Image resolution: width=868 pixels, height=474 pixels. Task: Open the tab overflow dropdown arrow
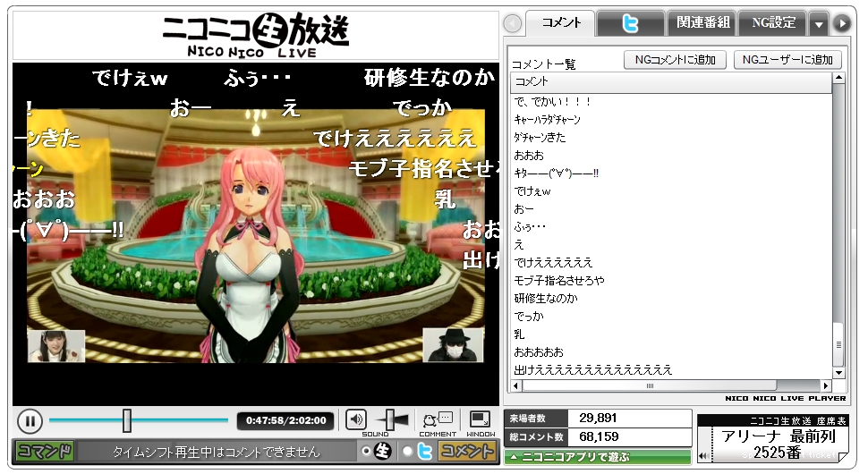(x=818, y=24)
